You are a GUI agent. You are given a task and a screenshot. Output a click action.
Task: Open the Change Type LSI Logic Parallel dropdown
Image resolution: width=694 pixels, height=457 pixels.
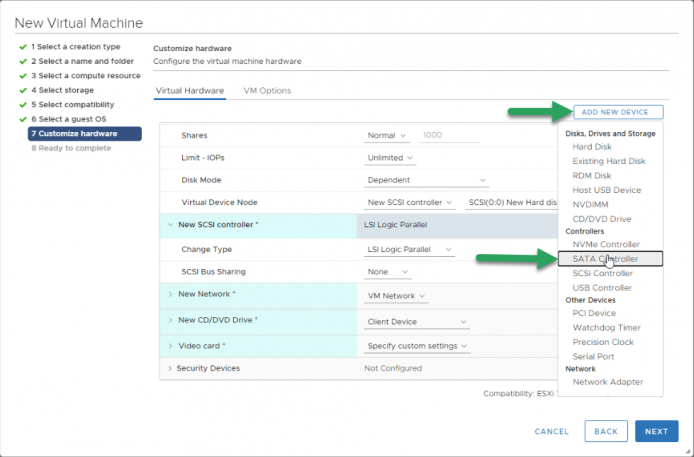point(409,250)
